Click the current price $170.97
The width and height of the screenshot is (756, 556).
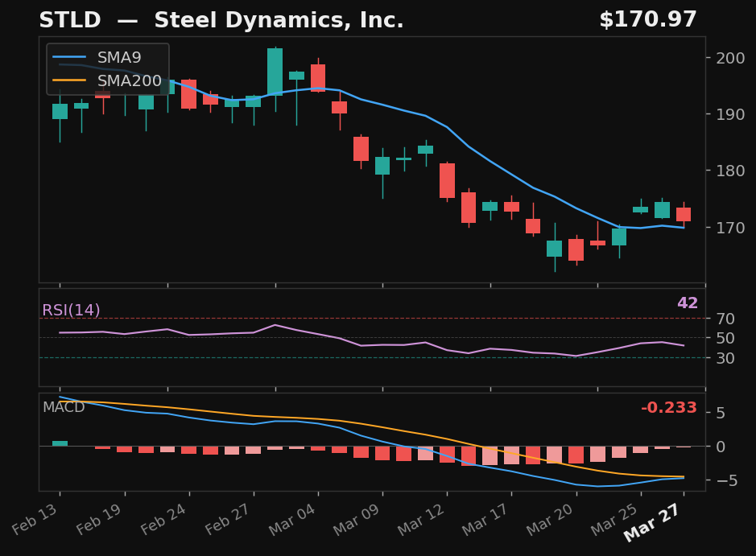[650, 19]
